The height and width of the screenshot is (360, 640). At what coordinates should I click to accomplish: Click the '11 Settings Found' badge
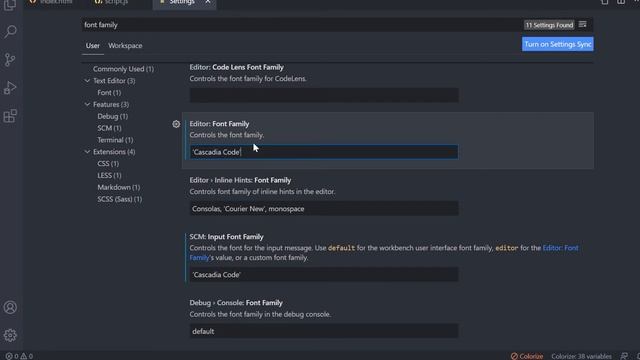[x=549, y=25]
